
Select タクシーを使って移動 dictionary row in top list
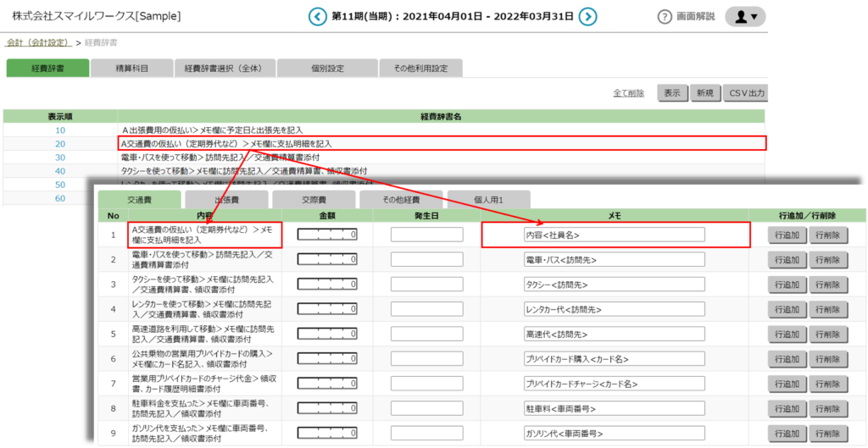tap(244, 171)
